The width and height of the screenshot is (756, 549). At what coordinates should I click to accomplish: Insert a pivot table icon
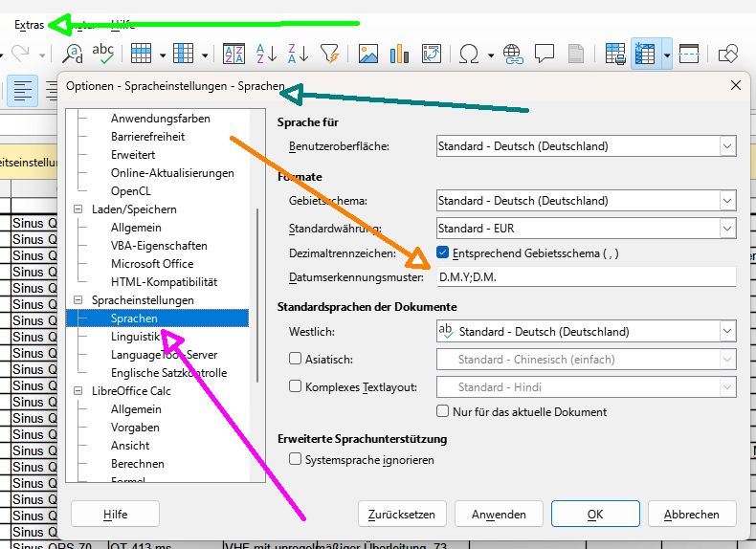(x=432, y=54)
